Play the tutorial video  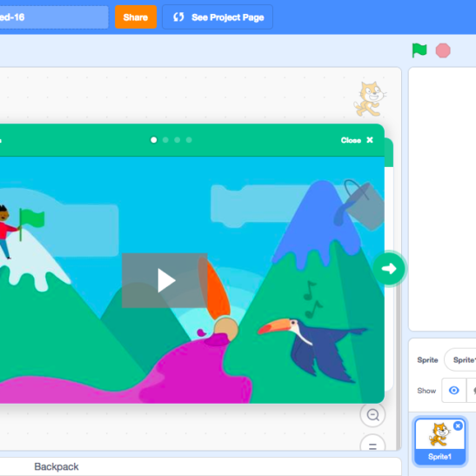coord(164,280)
